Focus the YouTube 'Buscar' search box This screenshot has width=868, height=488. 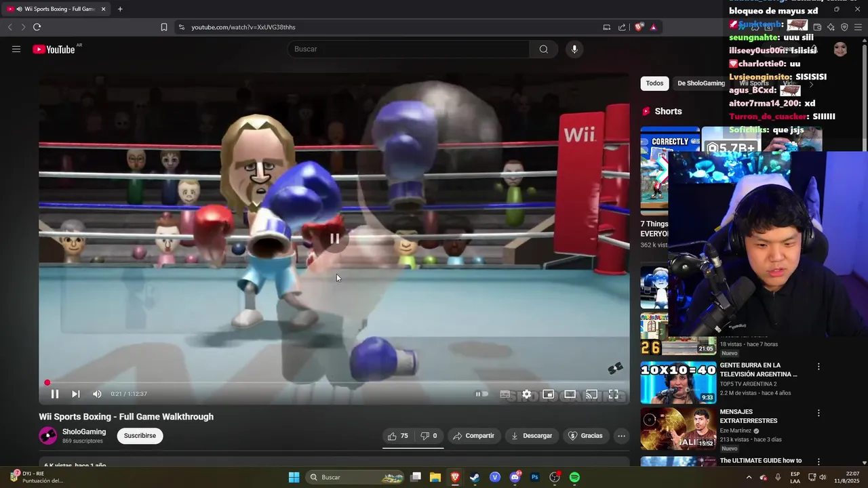(x=410, y=49)
